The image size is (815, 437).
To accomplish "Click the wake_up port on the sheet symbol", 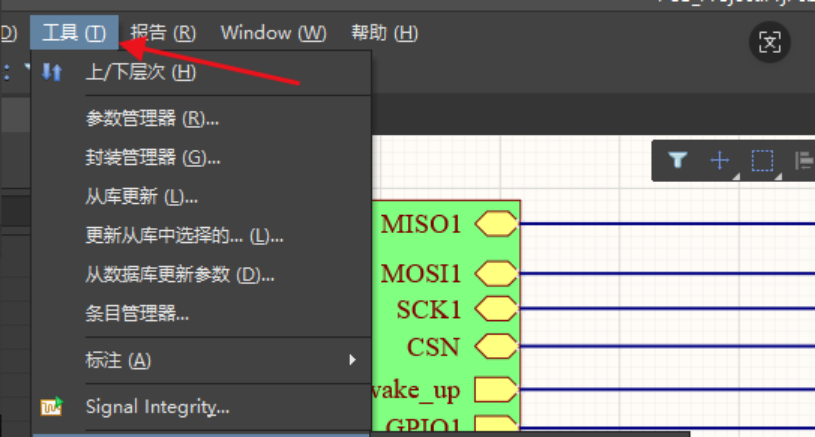I will [x=495, y=388].
